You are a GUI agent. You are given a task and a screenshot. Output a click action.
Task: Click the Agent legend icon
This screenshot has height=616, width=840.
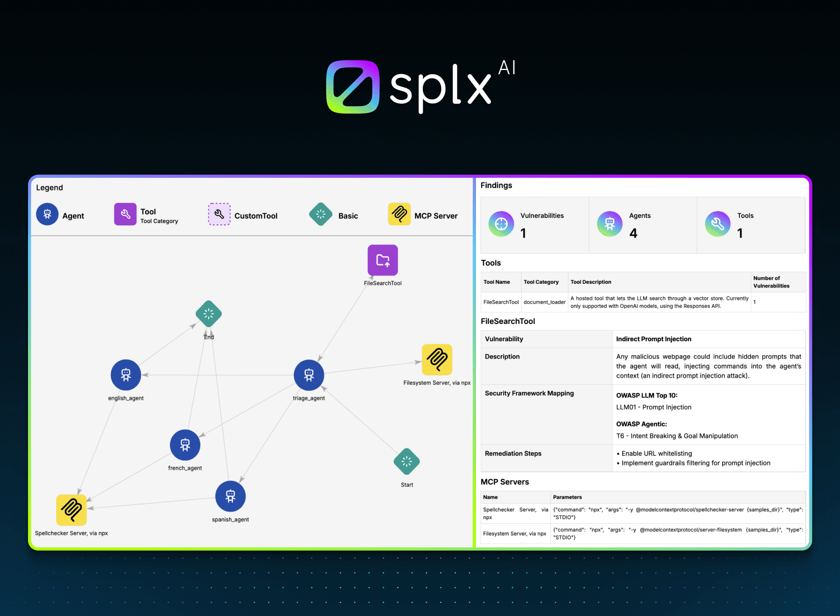47,214
